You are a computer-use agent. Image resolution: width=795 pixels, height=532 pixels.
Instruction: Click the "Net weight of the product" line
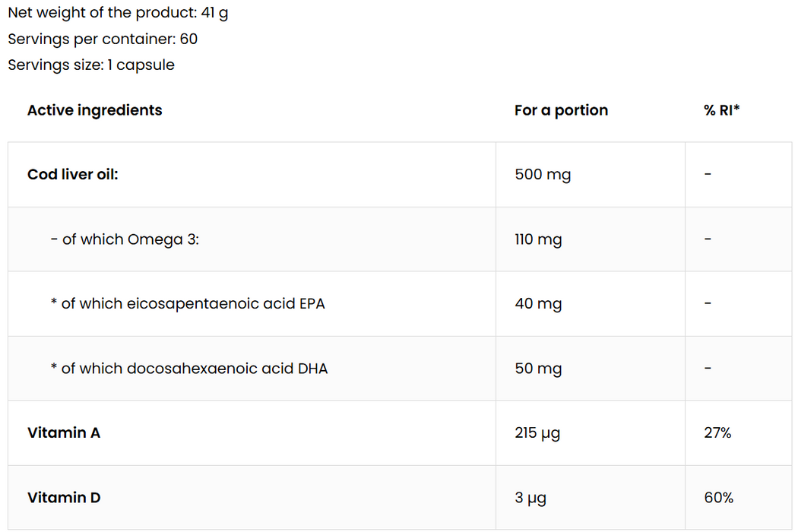118,13
